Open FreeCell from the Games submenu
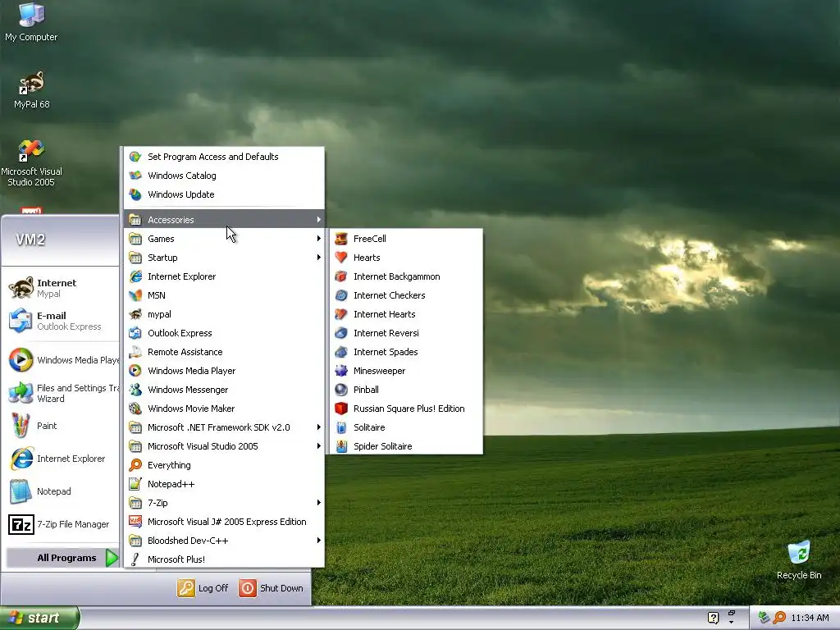 click(x=407, y=239)
